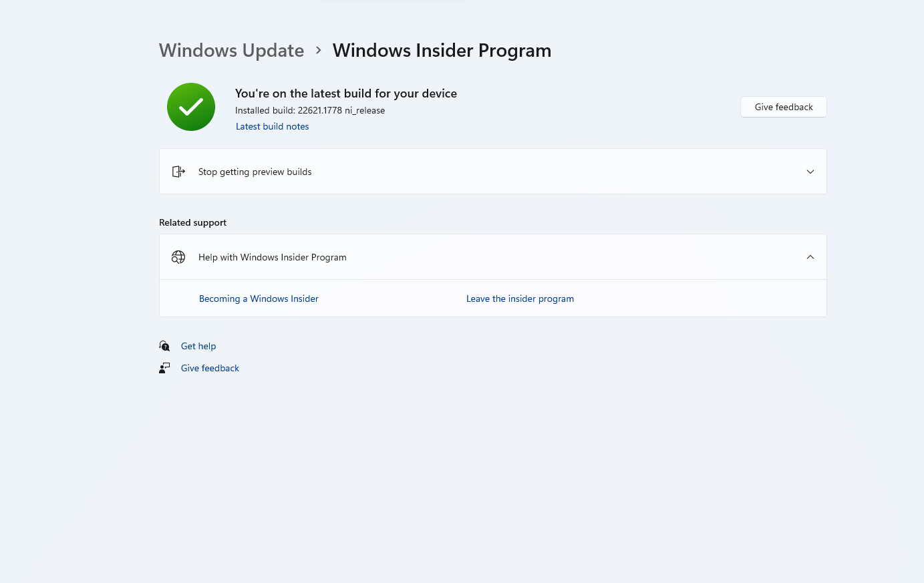Click the breadcrumb separator arrow

[319, 50]
